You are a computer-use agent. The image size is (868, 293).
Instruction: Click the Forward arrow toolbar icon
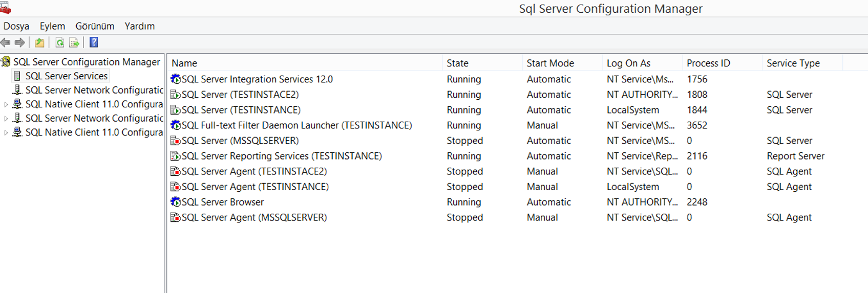[x=20, y=42]
